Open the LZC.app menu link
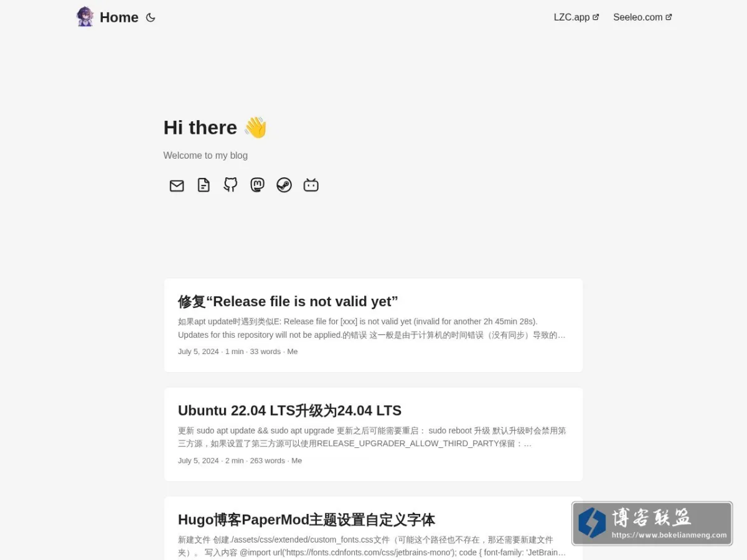747x560 pixels. point(576,17)
